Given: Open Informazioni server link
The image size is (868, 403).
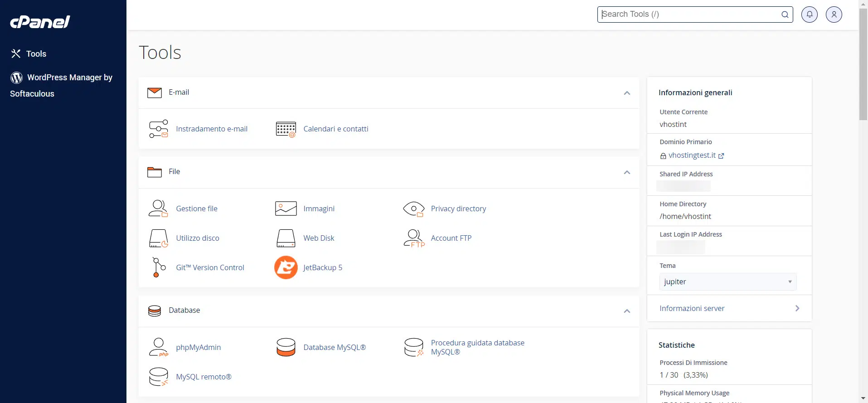Looking at the screenshot, I should [692, 308].
